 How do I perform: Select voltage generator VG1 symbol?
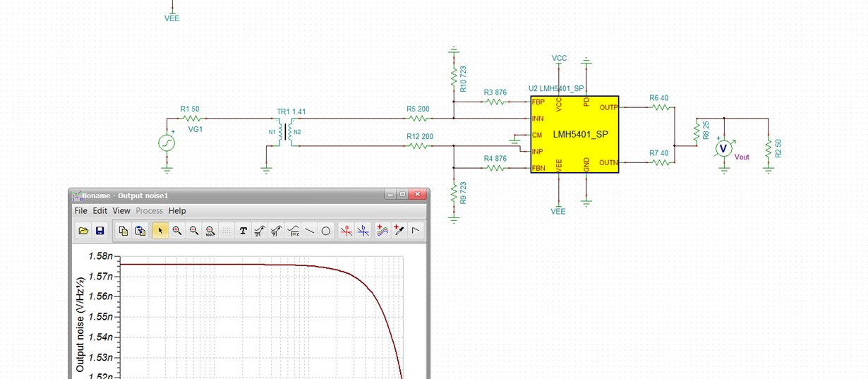point(167,143)
